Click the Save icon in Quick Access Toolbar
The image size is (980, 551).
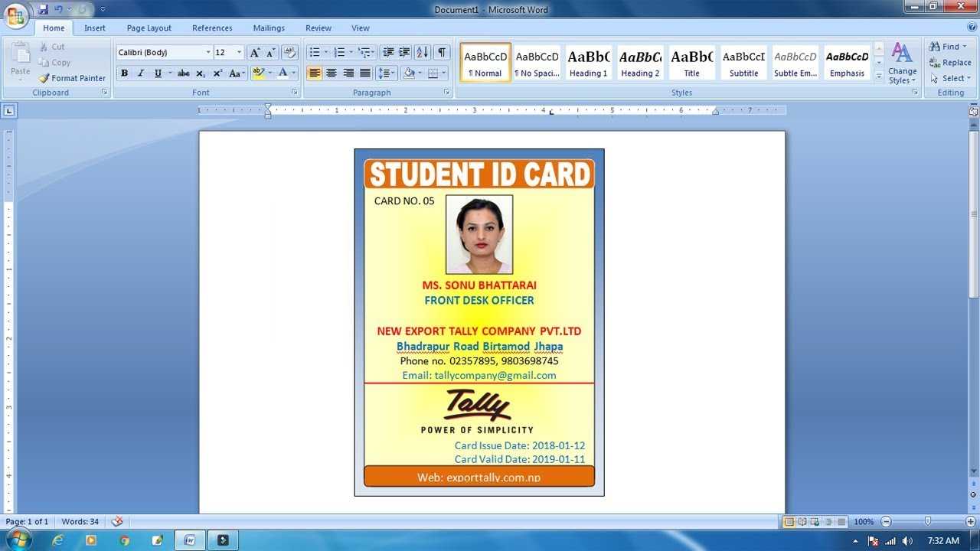coord(43,9)
